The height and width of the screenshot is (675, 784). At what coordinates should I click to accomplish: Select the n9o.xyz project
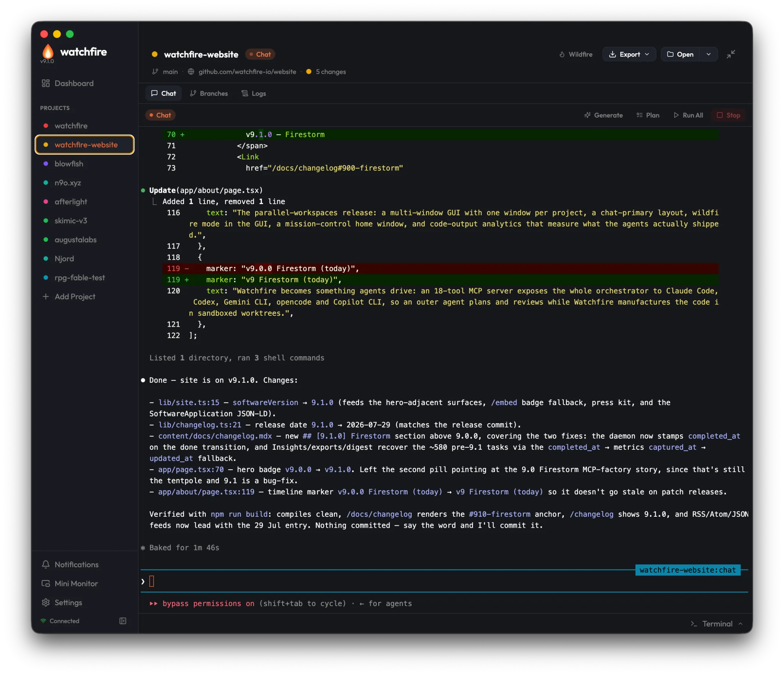[x=85, y=183]
